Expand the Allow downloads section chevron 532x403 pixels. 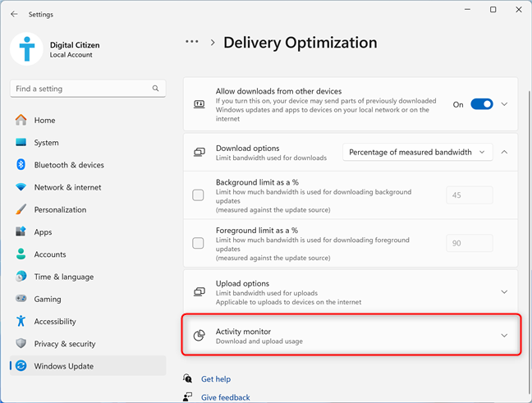[x=505, y=104]
